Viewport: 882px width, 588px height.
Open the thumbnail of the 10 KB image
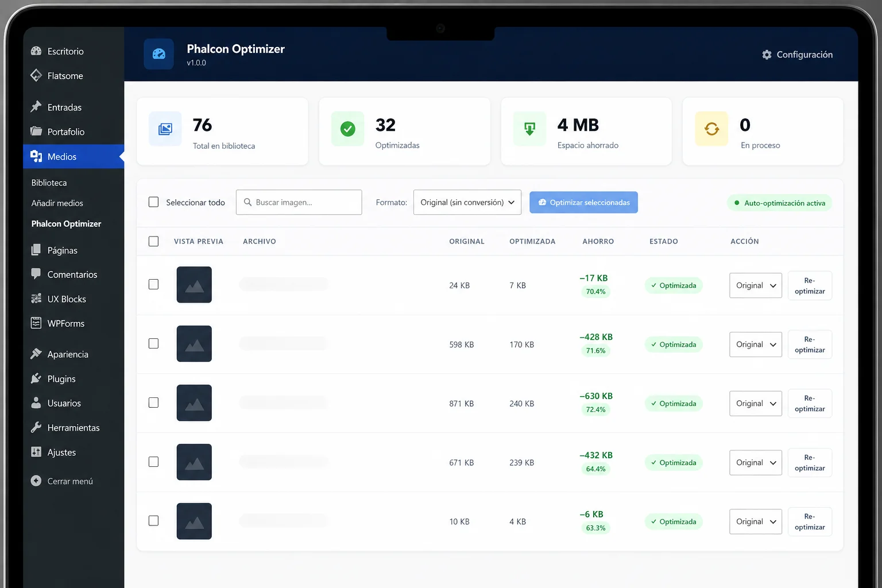[x=194, y=521]
